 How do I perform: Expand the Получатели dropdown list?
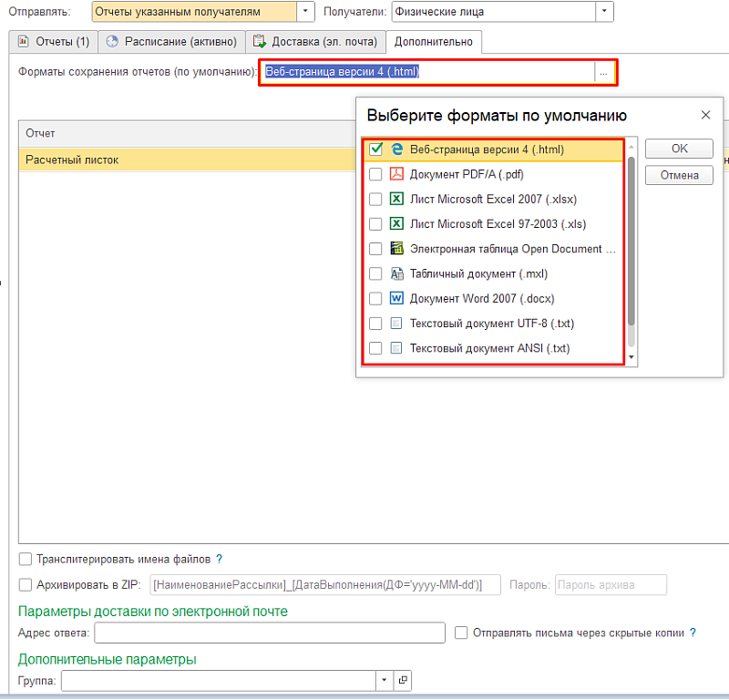[603, 12]
